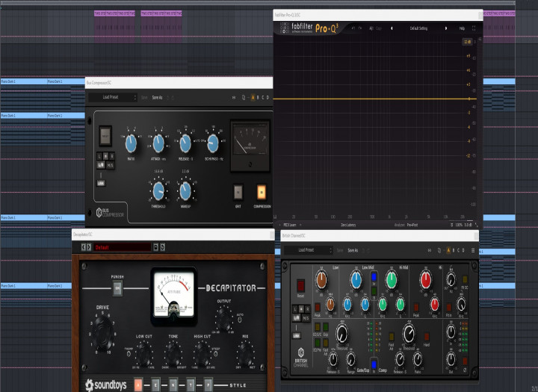This screenshot has width=538, height=392.
Task: Click the Default preset name field in Decapitator
Action: [122, 247]
